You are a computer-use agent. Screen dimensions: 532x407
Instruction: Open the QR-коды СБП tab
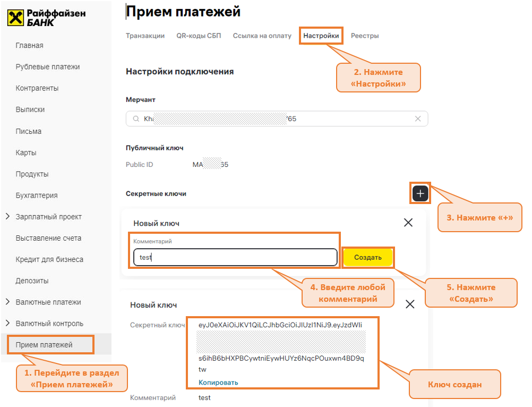coord(199,36)
